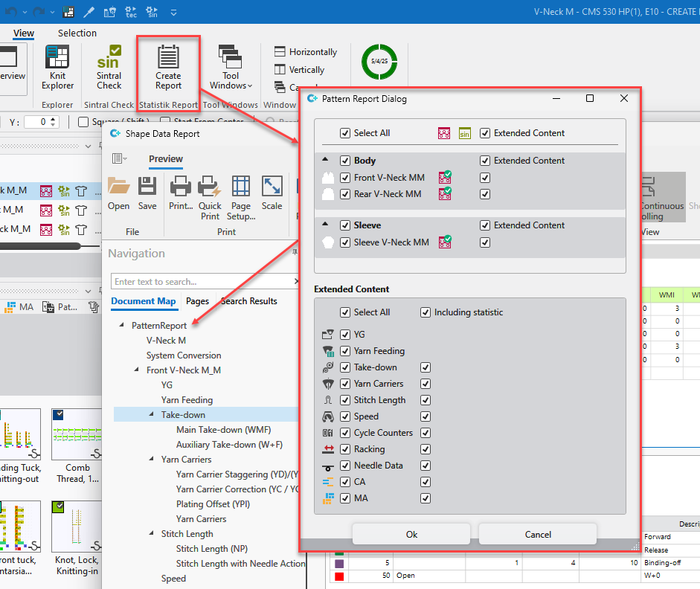Click the navigation search text field
The height and width of the screenshot is (589, 700).
pos(199,282)
